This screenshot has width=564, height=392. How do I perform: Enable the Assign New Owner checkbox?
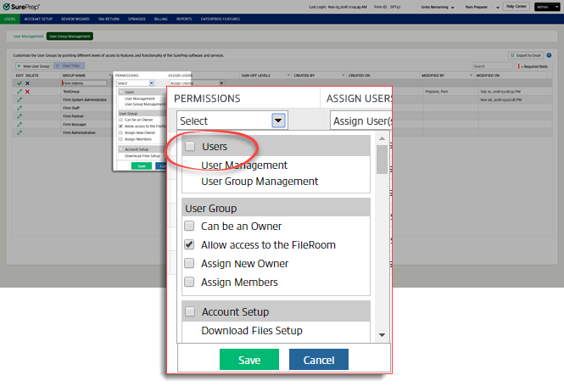point(191,263)
